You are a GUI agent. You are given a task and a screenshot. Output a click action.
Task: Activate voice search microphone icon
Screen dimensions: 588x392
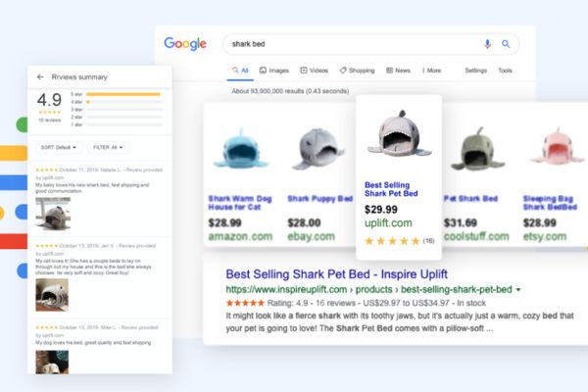point(487,44)
